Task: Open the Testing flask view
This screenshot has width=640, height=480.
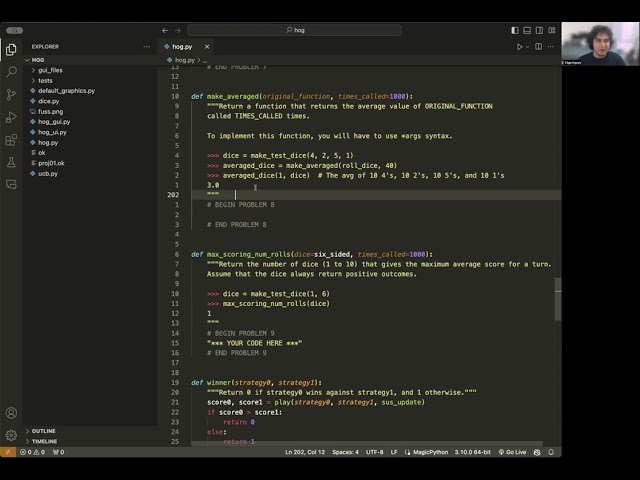Action: tap(11, 162)
